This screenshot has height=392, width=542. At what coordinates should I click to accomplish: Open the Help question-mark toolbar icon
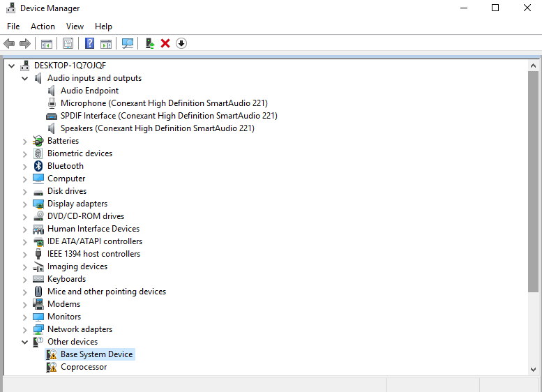(89, 43)
